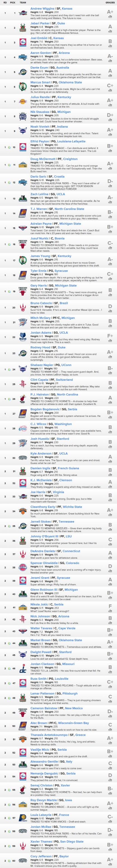117x868 pixels.
Task: Click the 76ers logo beside Joel Embiid
Action: pos(23,42)
